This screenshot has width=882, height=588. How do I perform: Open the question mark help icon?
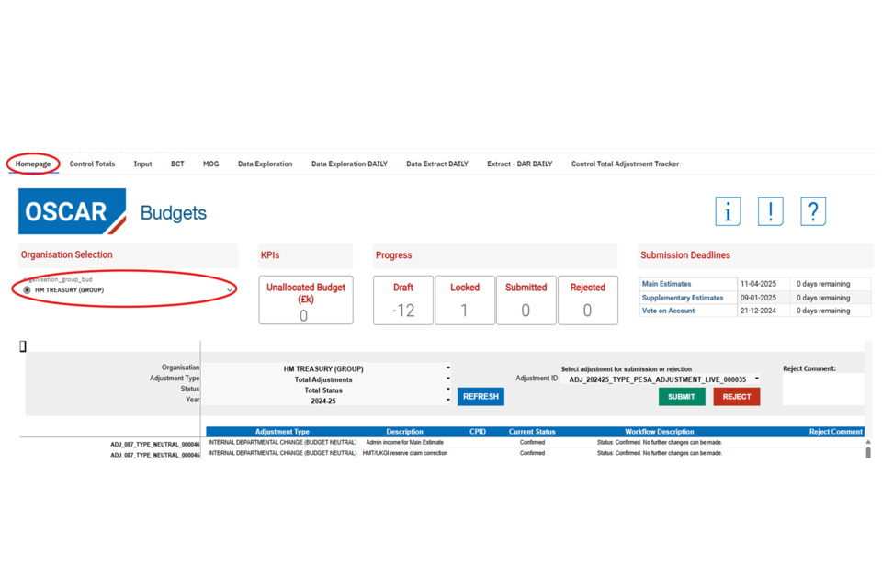pos(812,212)
